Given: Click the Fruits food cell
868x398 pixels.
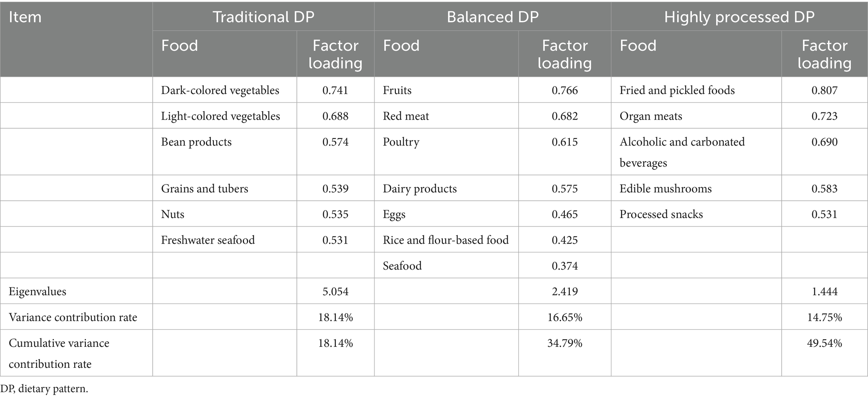Looking at the screenshot, I should (x=397, y=90).
